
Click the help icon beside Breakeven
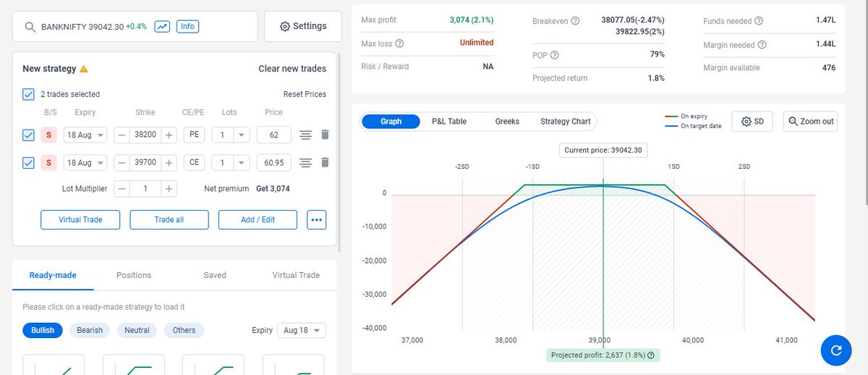click(x=575, y=21)
